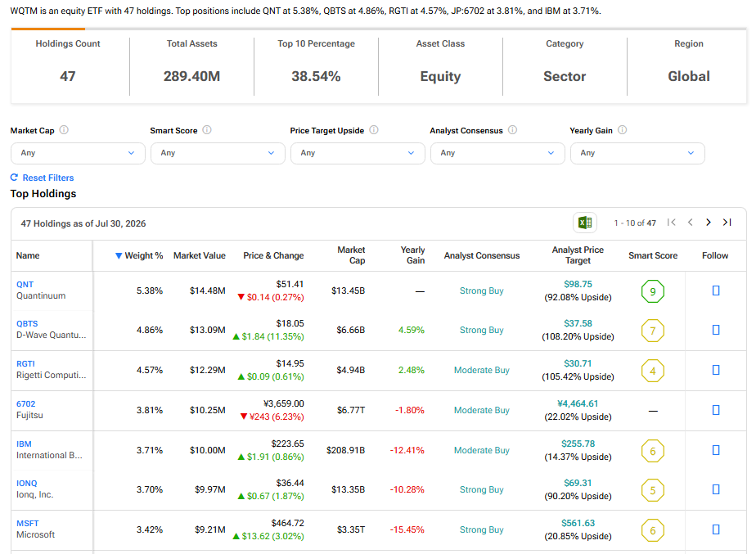This screenshot has height=554, width=756.
Task: Toggle Follow checkbox for IBM
Action: pyautogui.click(x=716, y=450)
